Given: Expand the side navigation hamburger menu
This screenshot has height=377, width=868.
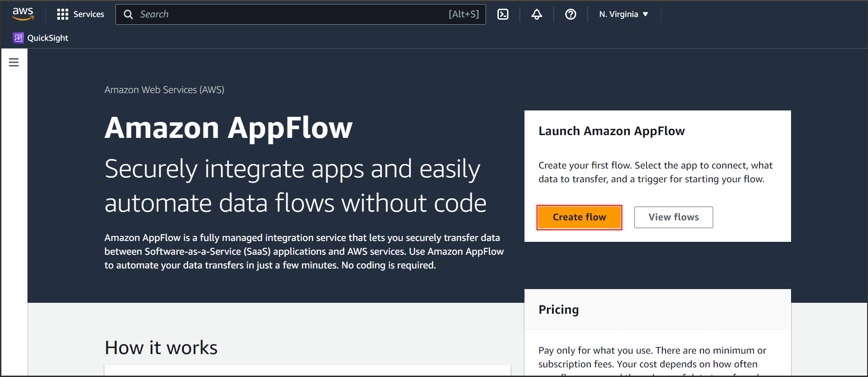Looking at the screenshot, I should tap(14, 62).
